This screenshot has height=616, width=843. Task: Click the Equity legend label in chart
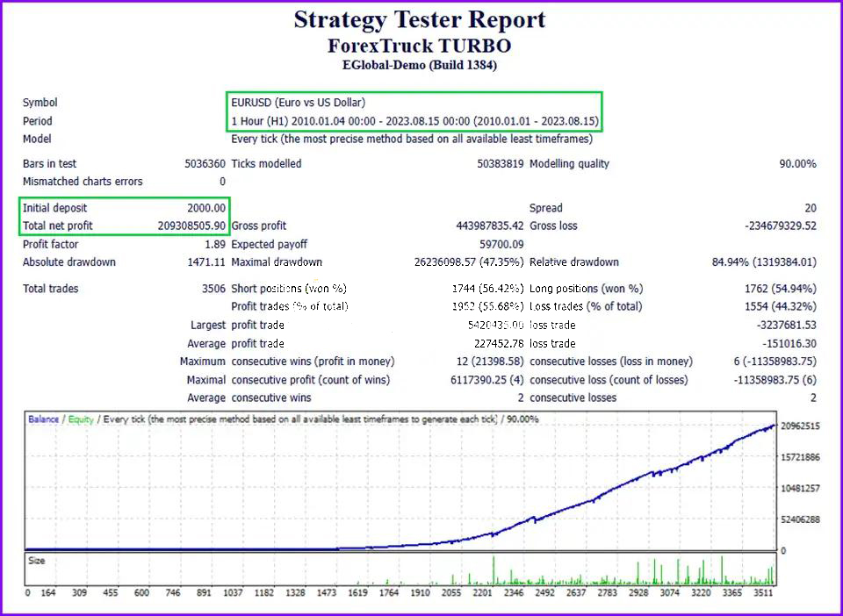(81, 419)
